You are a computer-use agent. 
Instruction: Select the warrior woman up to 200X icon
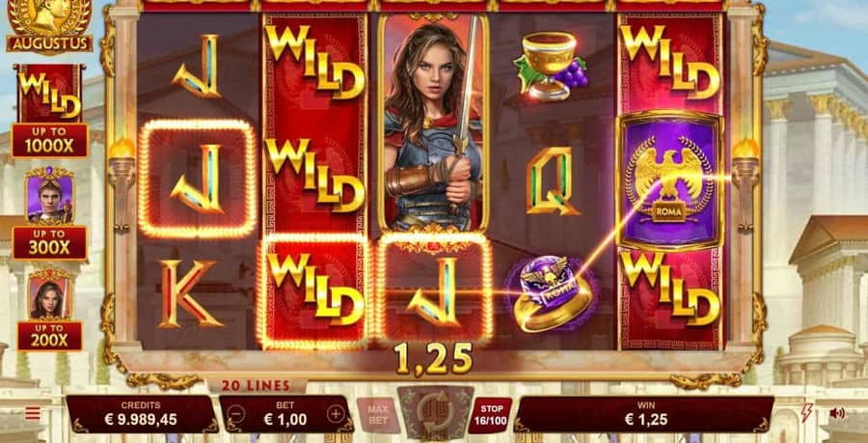coord(50,310)
